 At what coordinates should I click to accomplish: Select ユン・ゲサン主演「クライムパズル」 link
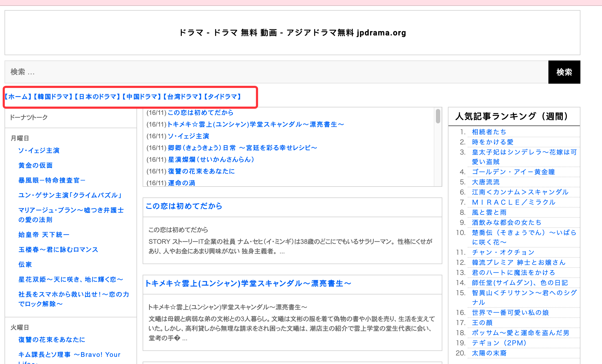[x=70, y=195]
